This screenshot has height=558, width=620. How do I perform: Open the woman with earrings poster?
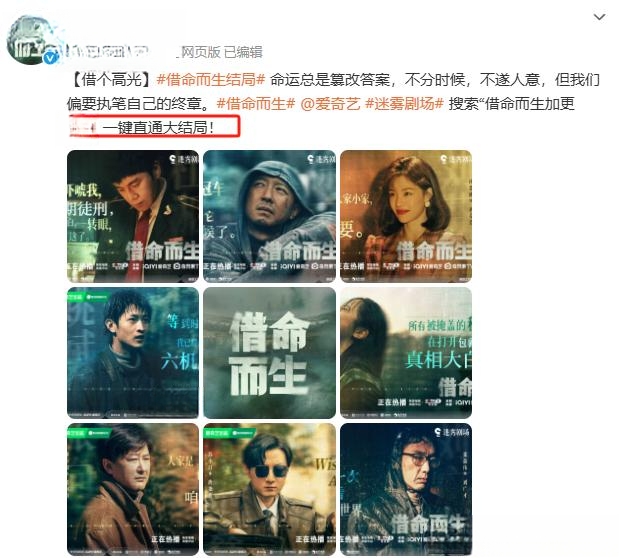[x=406, y=216]
